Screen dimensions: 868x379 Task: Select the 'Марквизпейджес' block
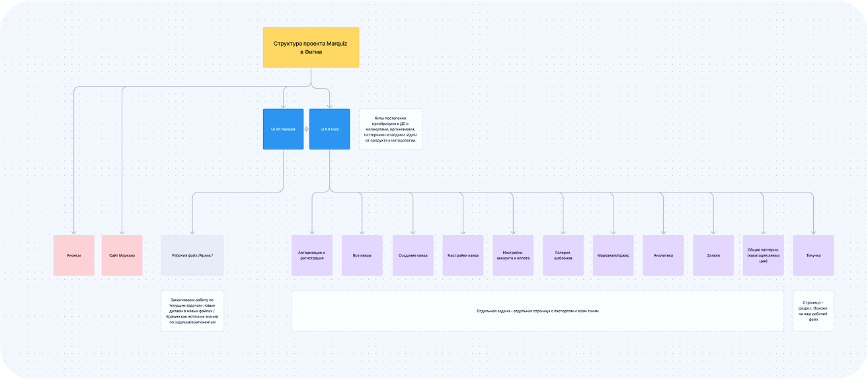point(613,255)
